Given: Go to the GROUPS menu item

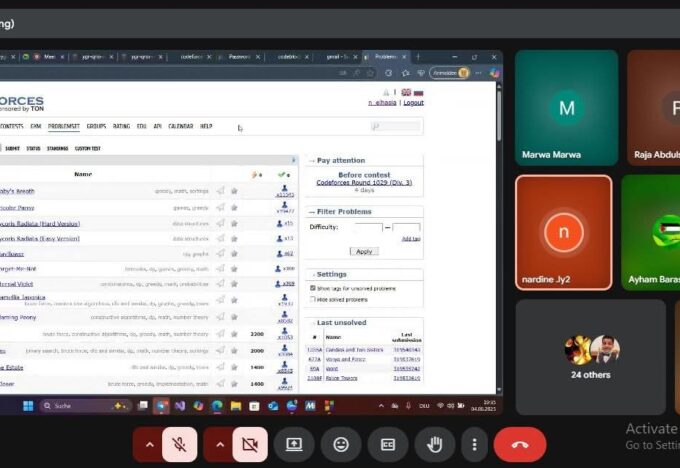Looking at the screenshot, I should point(97,127).
